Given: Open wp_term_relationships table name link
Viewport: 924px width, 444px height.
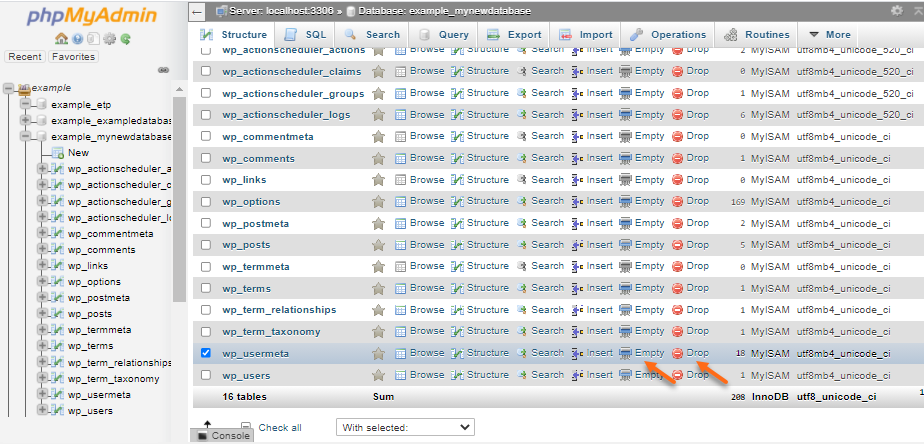Looking at the screenshot, I should tap(279, 310).
